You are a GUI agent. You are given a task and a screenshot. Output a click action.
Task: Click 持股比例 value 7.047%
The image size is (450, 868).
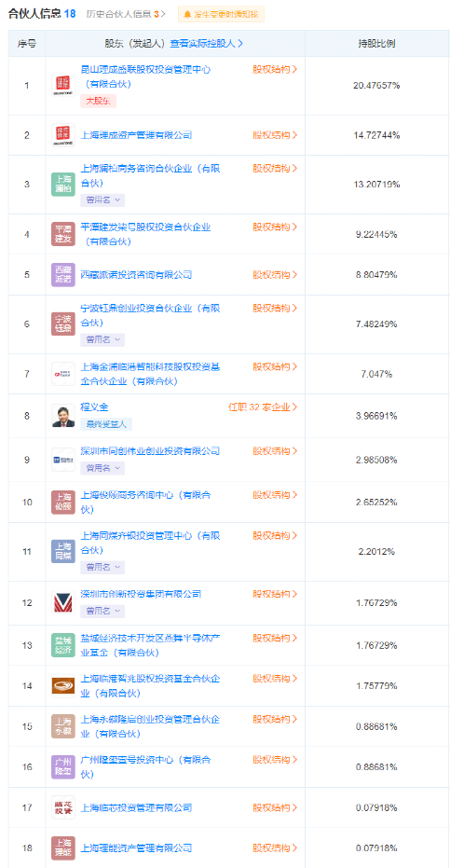(376, 374)
